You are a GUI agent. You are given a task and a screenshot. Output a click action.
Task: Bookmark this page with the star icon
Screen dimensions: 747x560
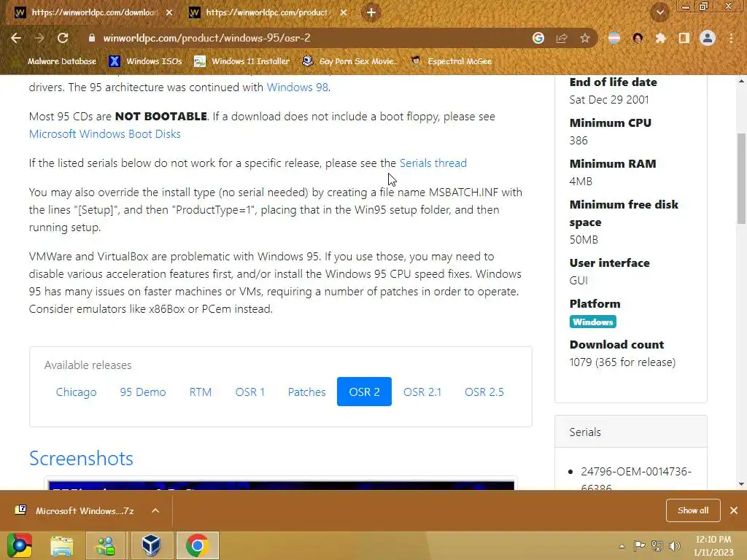[585, 38]
